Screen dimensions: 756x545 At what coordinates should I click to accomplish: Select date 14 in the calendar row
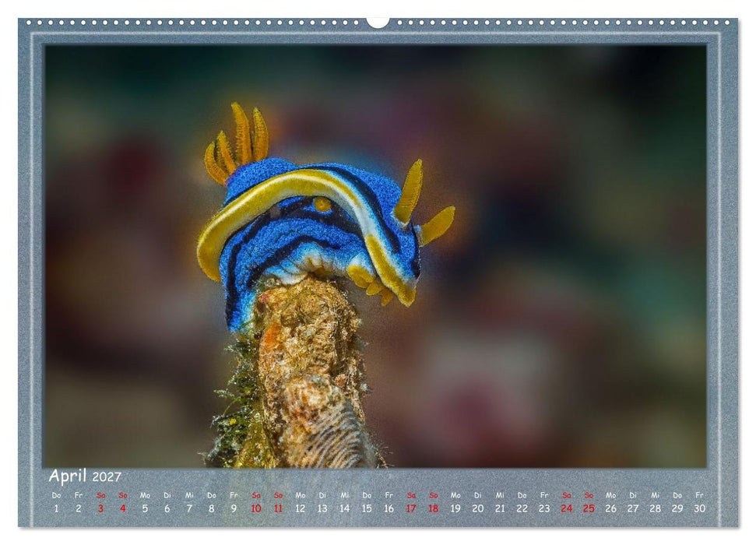click(344, 508)
